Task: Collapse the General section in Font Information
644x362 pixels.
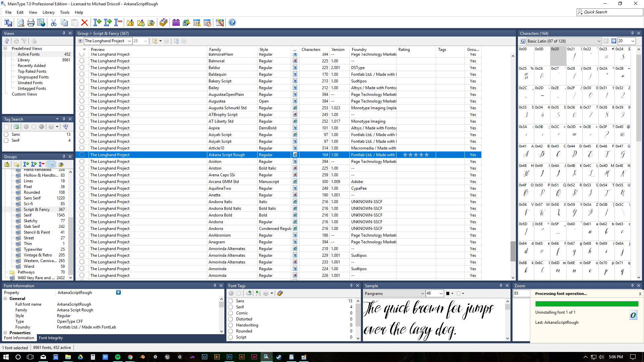Action: 5,299
